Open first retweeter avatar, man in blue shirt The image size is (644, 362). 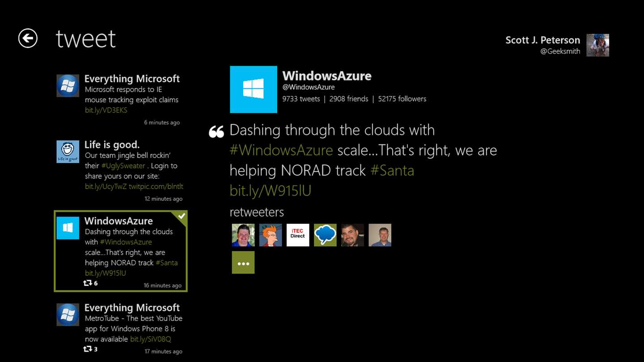click(243, 235)
